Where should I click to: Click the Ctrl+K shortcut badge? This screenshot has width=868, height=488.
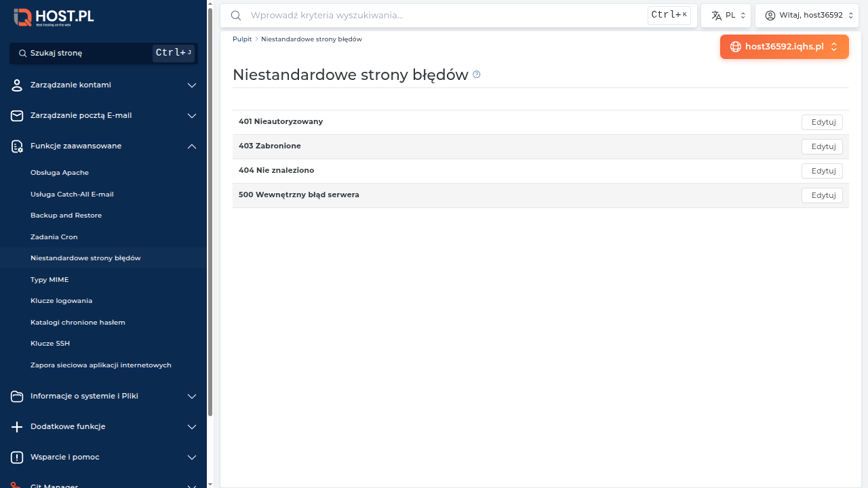[669, 16]
